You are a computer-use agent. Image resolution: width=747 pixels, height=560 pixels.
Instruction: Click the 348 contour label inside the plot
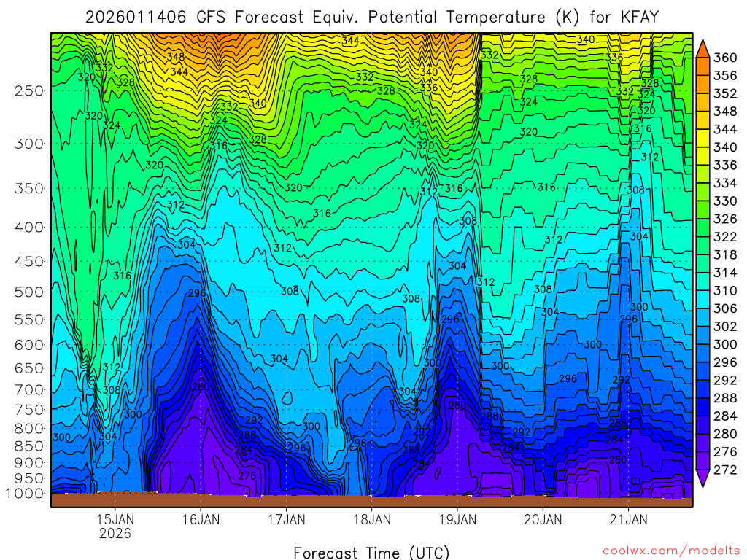175,57
